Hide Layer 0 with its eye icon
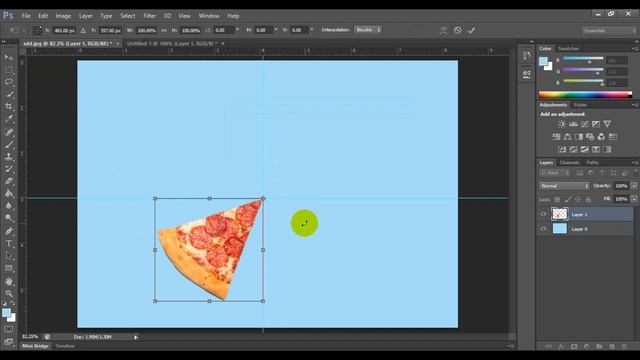The width and height of the screenshot is (640, 360). [543, 229]
